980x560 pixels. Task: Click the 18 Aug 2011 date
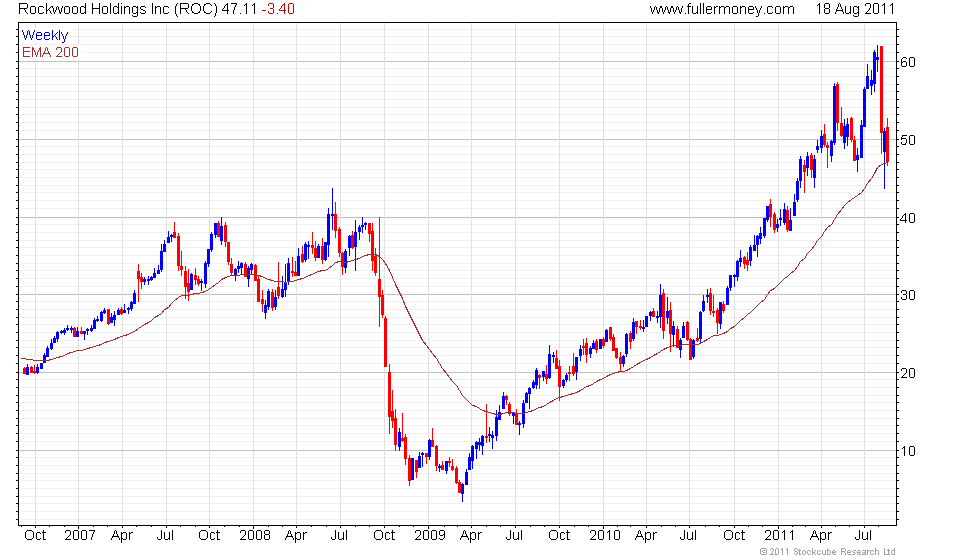point(855,9)
